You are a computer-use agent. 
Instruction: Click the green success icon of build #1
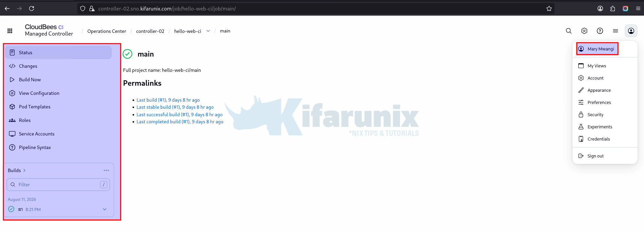click(11, 209)
